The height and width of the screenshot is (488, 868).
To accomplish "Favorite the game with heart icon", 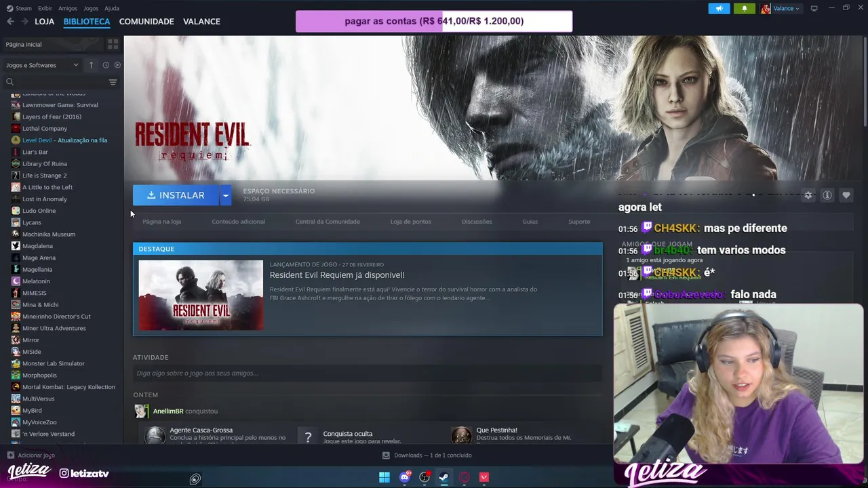I will [846, 195].
